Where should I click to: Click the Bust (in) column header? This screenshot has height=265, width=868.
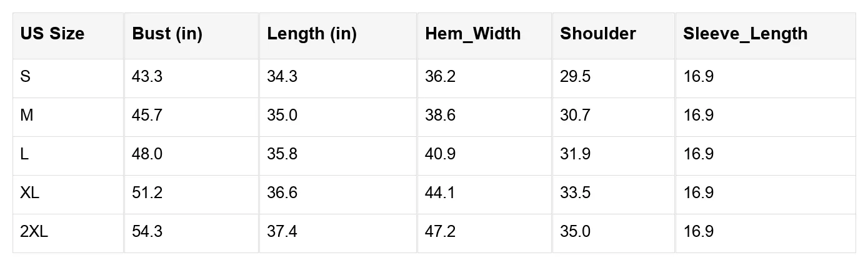167,34
